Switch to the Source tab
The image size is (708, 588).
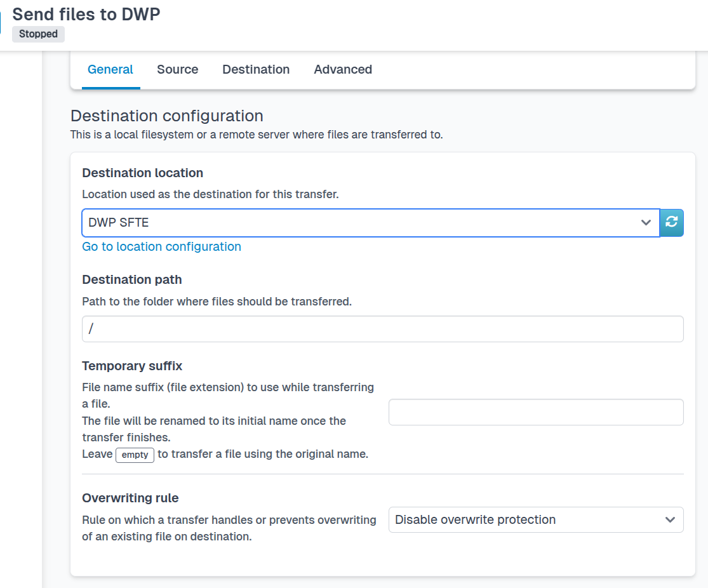pyautogui.click(x=177, y=69)
